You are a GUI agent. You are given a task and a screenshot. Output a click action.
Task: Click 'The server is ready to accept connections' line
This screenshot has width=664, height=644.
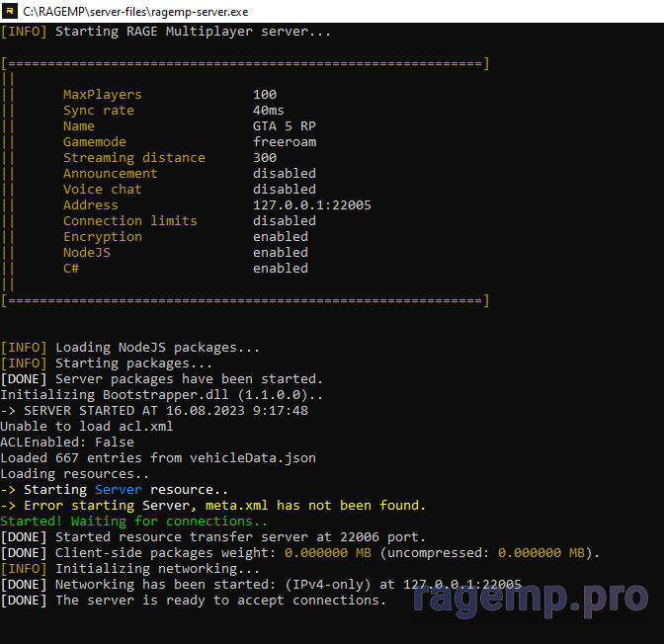click(193, 601)
